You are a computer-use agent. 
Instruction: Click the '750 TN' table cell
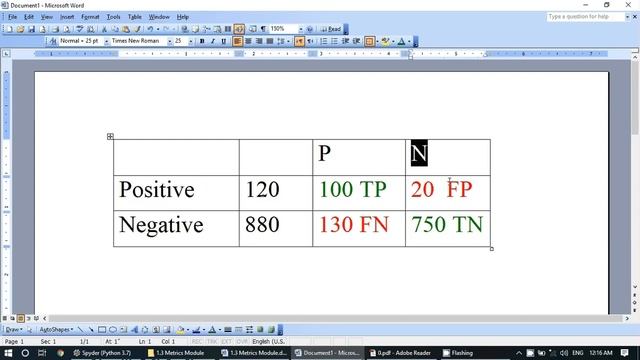click(x=448, y=229)
